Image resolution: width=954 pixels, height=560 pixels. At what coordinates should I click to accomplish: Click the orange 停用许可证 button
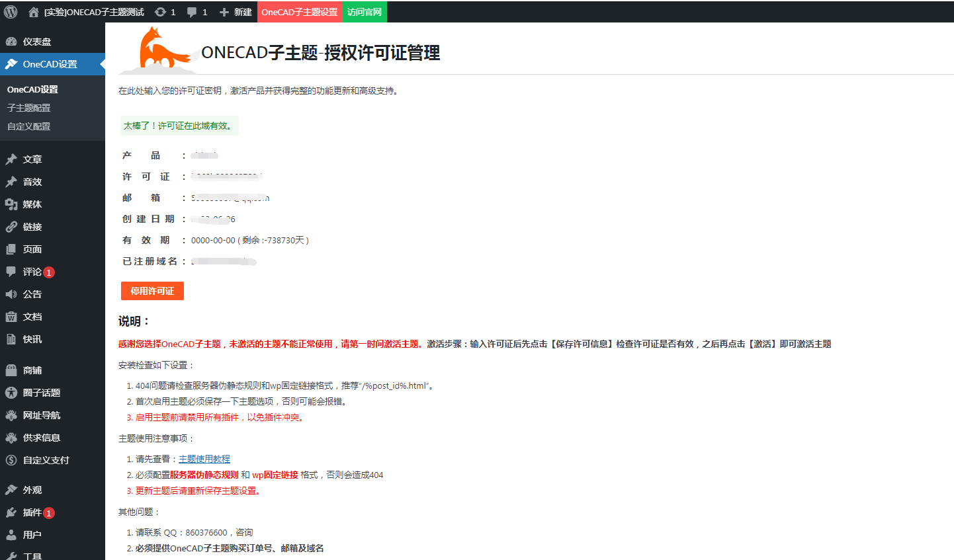(152, 291)
